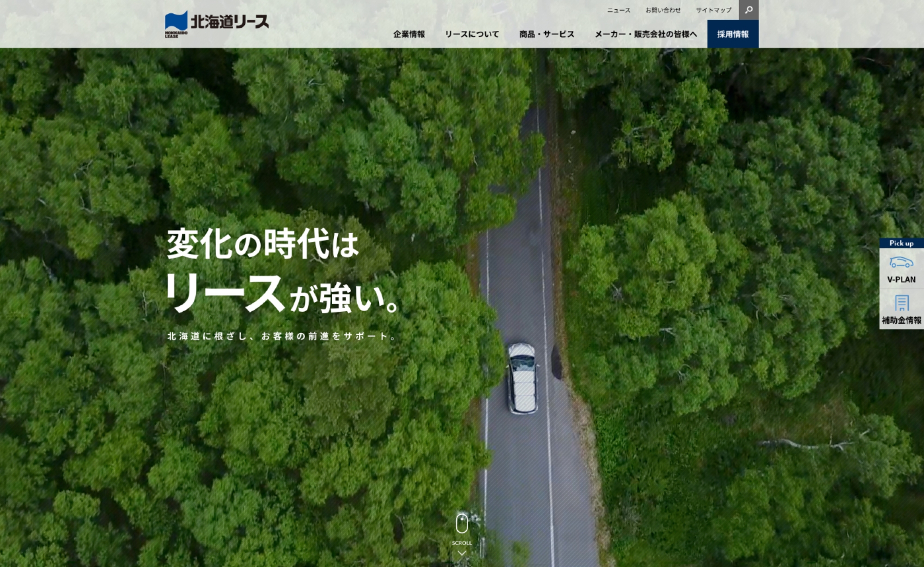Click the 補助金情報 document icon

coord(901,303)
